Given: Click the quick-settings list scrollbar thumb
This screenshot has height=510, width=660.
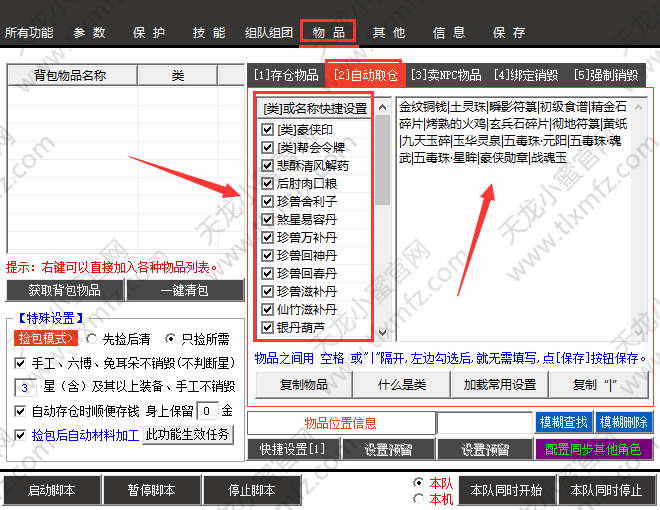Looking at the screenshot, I should click(x=383, y=160).
